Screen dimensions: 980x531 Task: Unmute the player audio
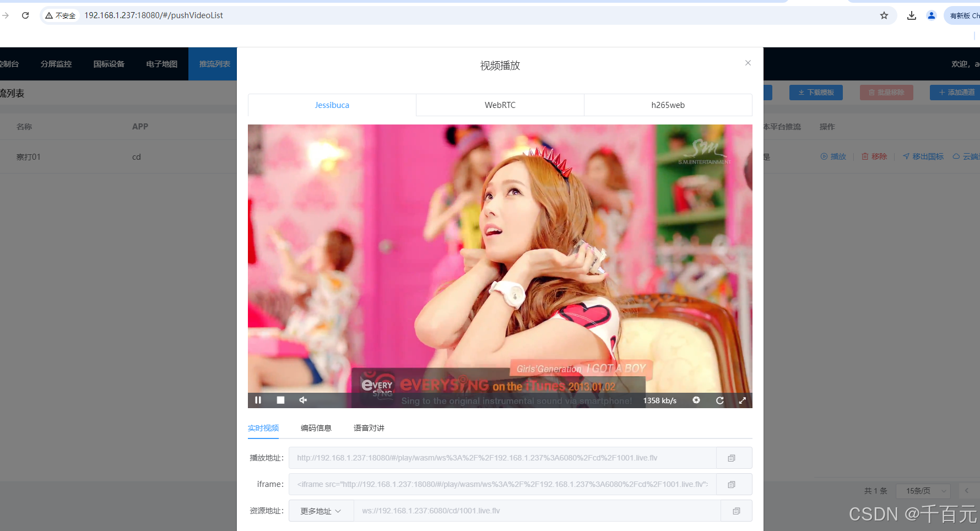point(303,400)
